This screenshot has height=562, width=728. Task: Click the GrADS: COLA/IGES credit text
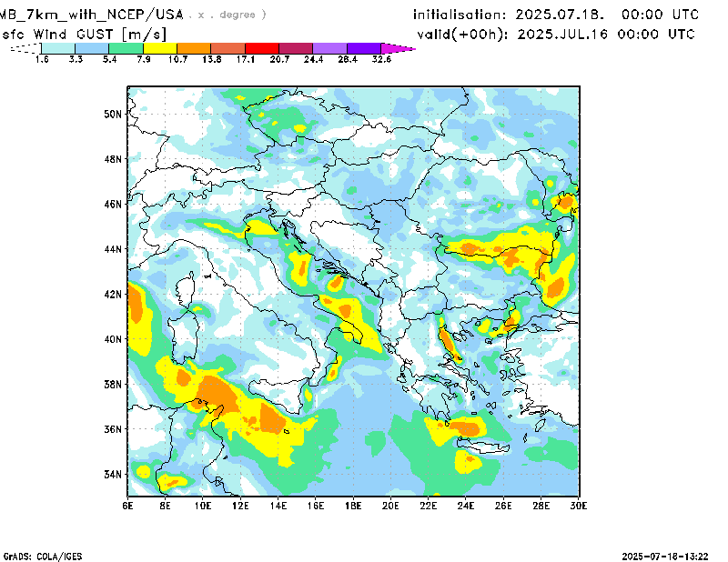pos(43,557)
